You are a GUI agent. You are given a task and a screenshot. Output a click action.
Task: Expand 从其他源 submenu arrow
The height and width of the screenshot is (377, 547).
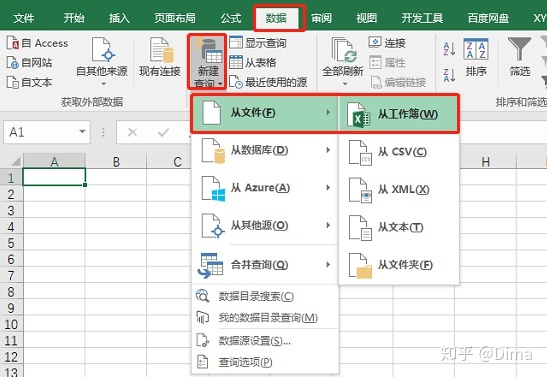[328, 225]
